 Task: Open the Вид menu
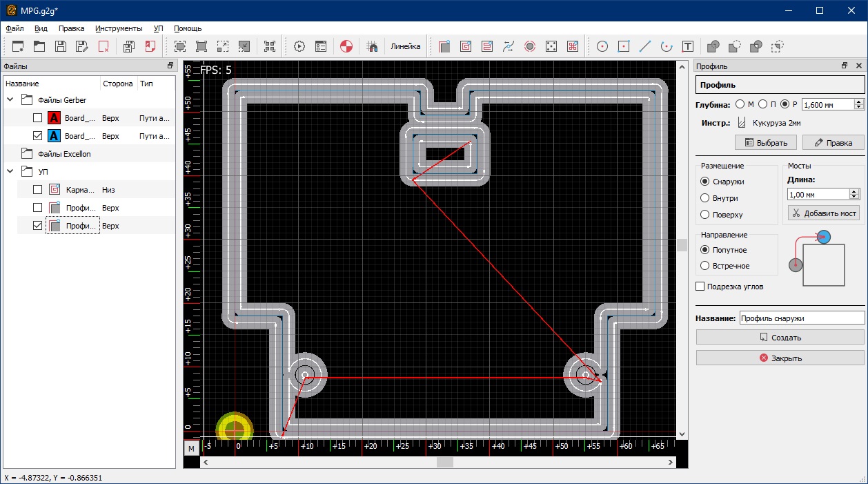(x=41, y=28)
